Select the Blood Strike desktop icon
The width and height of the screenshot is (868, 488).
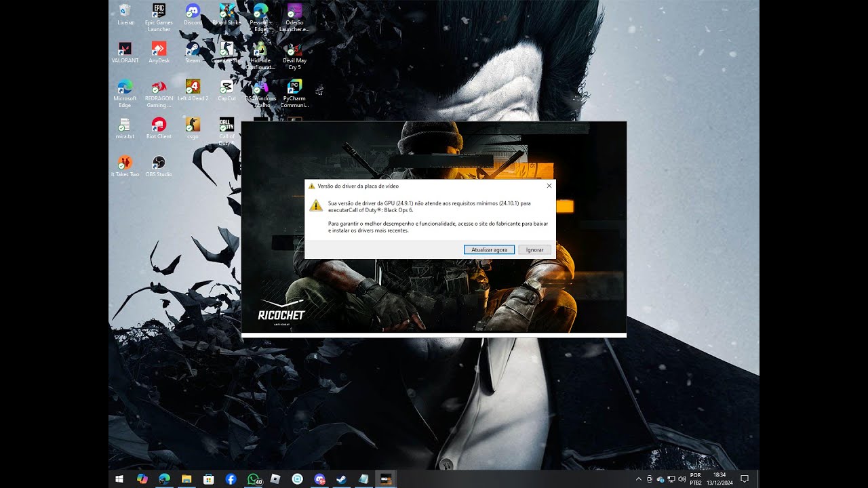[226, 15]
